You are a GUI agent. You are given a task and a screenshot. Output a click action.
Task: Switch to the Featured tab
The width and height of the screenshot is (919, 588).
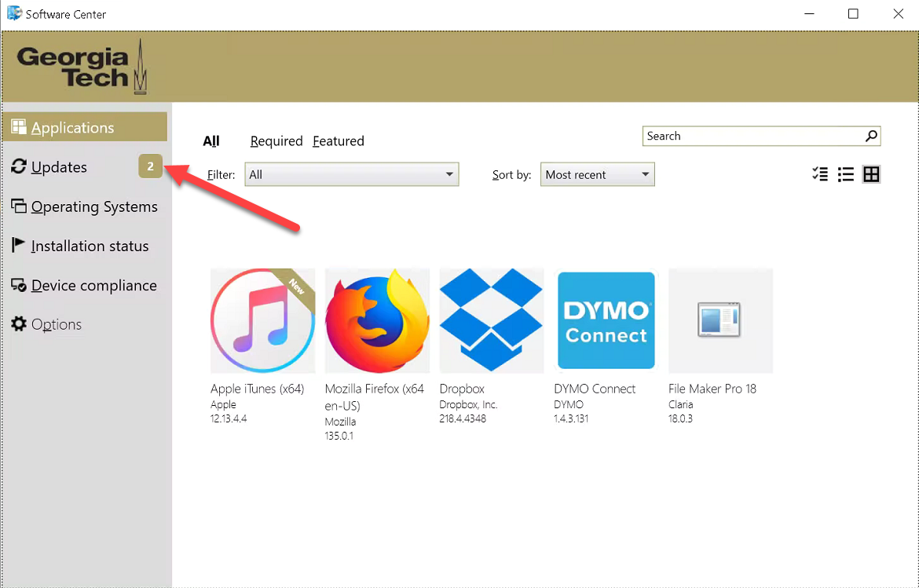(339, 141)
